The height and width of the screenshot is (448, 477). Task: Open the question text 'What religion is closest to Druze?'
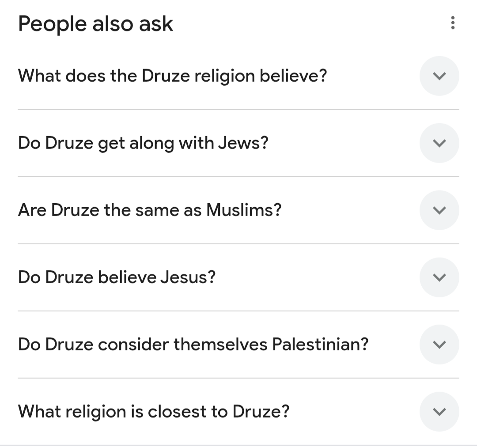coord(154,412)
